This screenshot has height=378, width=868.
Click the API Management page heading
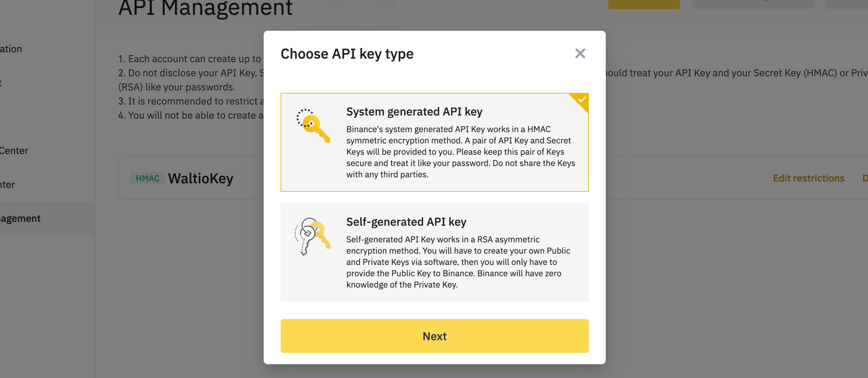(x=205, y=8)
